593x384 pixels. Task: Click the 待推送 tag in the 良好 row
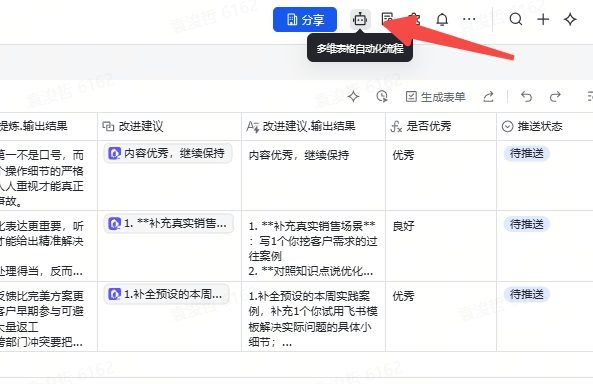(x=526, y=224)
